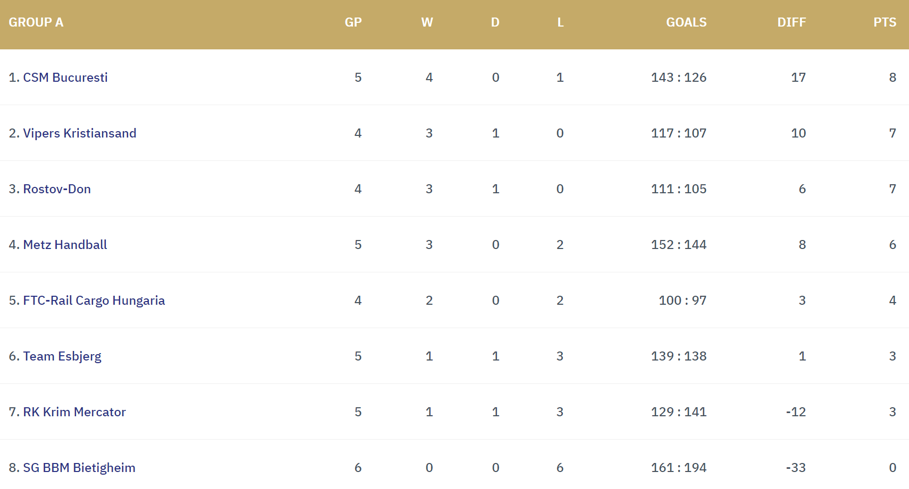Click SG BBM Bietigheim team name
909x489 pixels.
(79, 467)
